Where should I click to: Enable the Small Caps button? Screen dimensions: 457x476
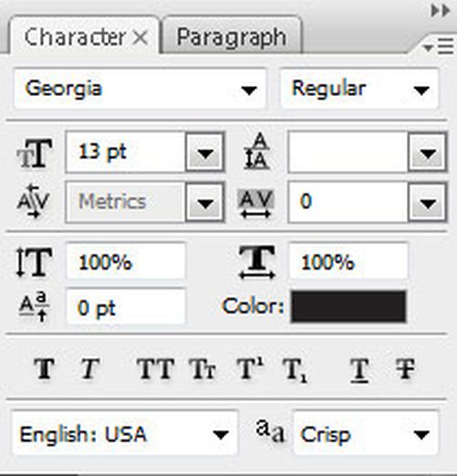click(203, 368)
